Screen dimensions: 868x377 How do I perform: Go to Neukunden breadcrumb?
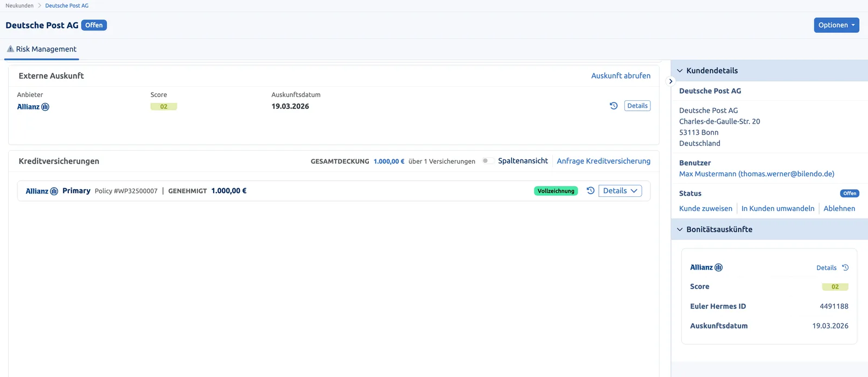coord(20,5)
